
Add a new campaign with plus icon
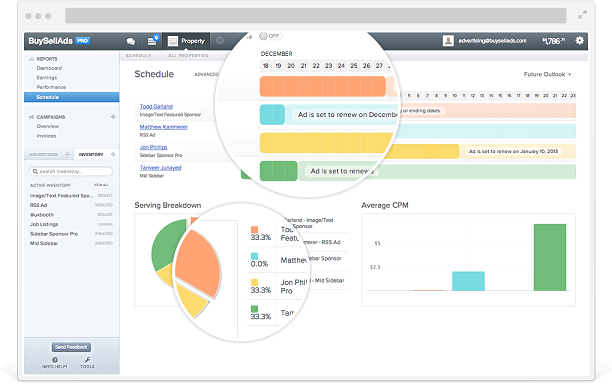[x=113, y=117]
